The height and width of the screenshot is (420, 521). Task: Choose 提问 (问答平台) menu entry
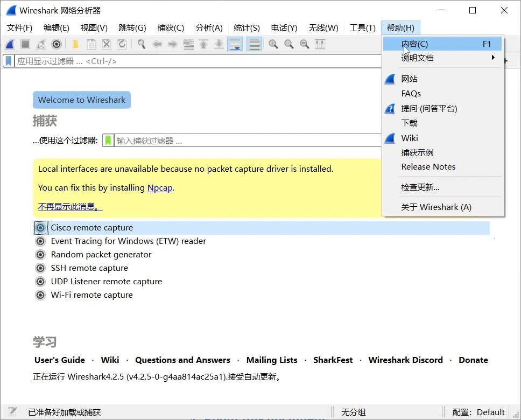443,108
